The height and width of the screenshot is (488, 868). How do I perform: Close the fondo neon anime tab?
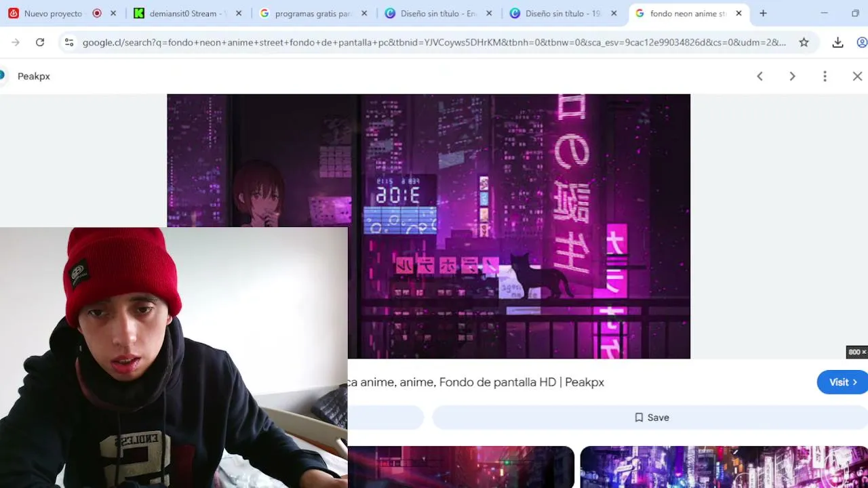pos(738,14)
